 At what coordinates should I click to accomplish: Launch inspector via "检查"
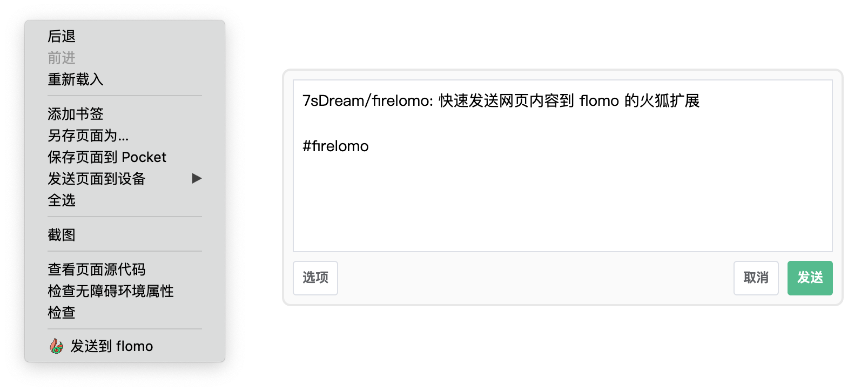coord(60,313)
